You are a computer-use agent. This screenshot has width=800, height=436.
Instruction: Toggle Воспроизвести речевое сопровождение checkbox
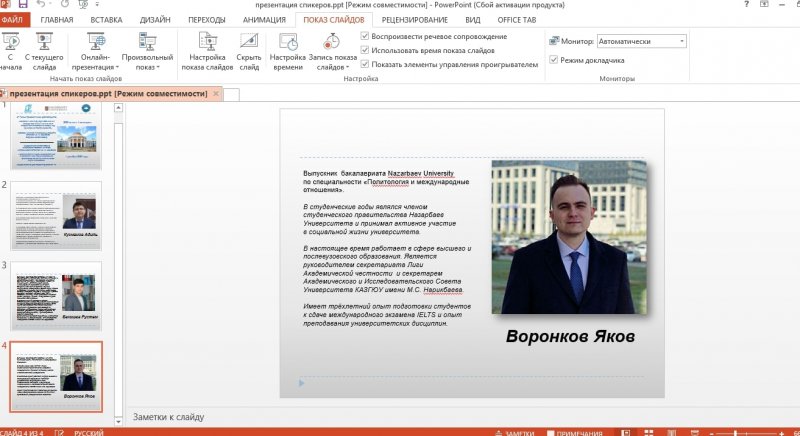coord(364,36)
